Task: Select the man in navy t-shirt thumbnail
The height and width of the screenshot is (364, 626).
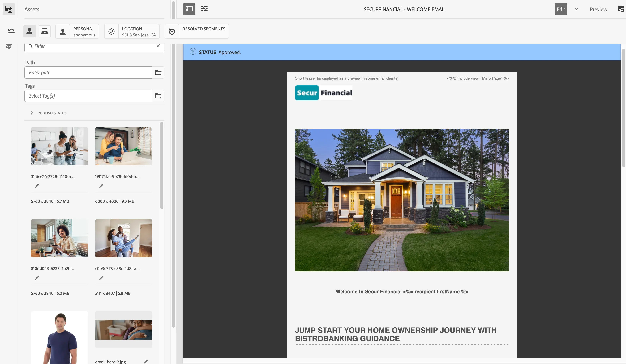Action: coord(59,338)
